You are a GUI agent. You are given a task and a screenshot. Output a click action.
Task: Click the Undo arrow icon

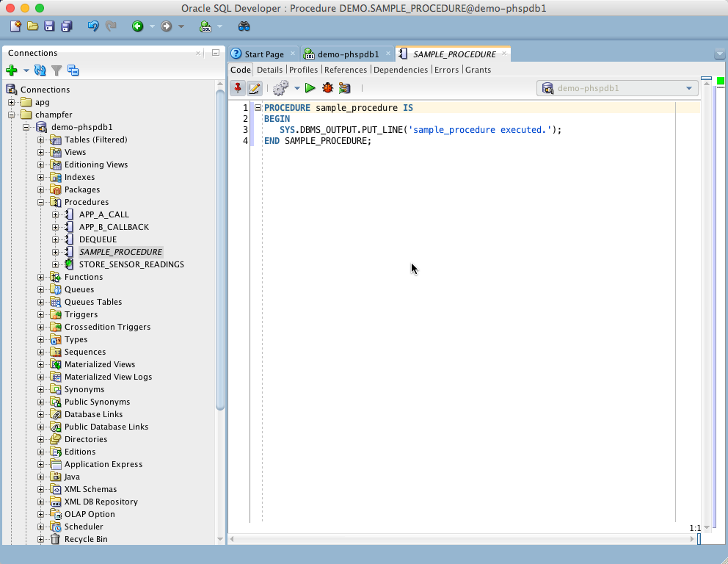pyautogui.click(x=93, y=26)
